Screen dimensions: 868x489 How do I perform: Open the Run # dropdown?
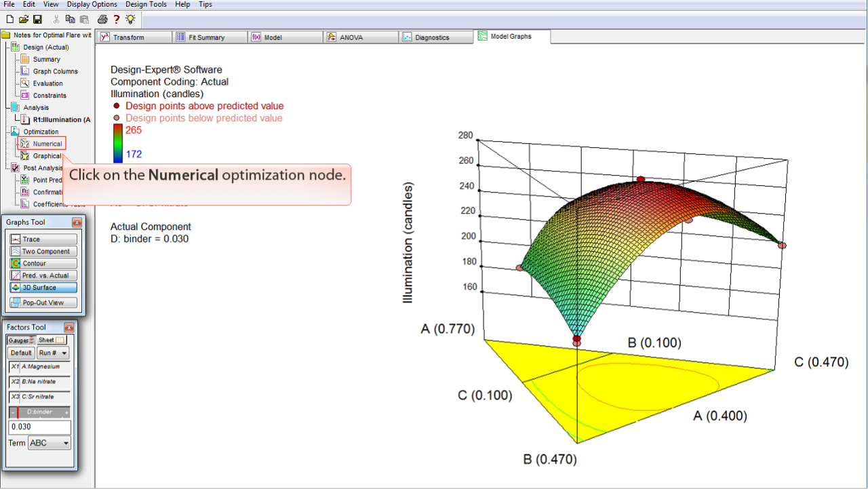pyautogui.click(x=53, y=353)
